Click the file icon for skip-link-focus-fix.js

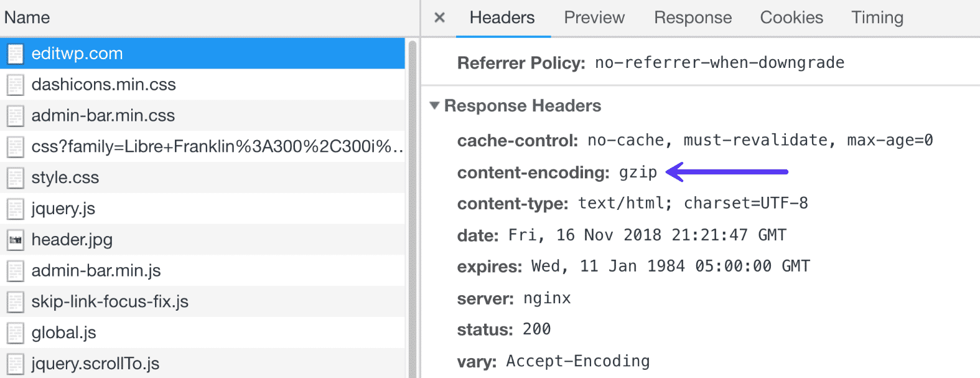click(16, 301)
